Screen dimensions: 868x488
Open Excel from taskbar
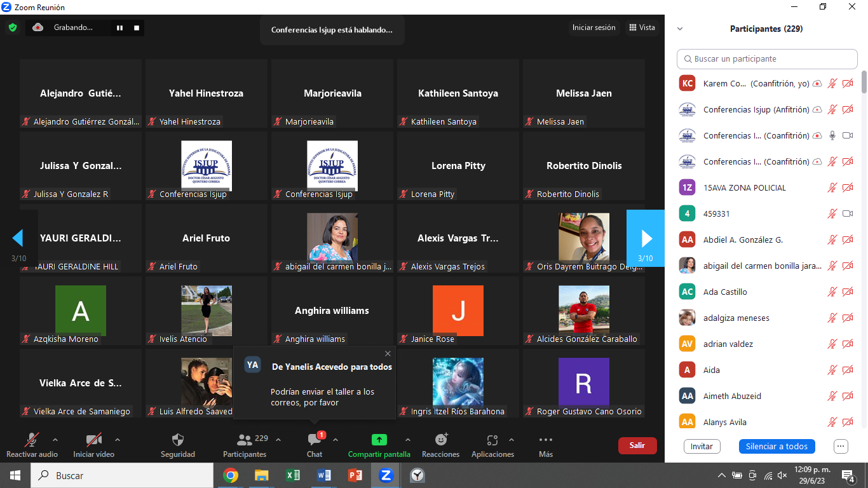coord(293,475)
